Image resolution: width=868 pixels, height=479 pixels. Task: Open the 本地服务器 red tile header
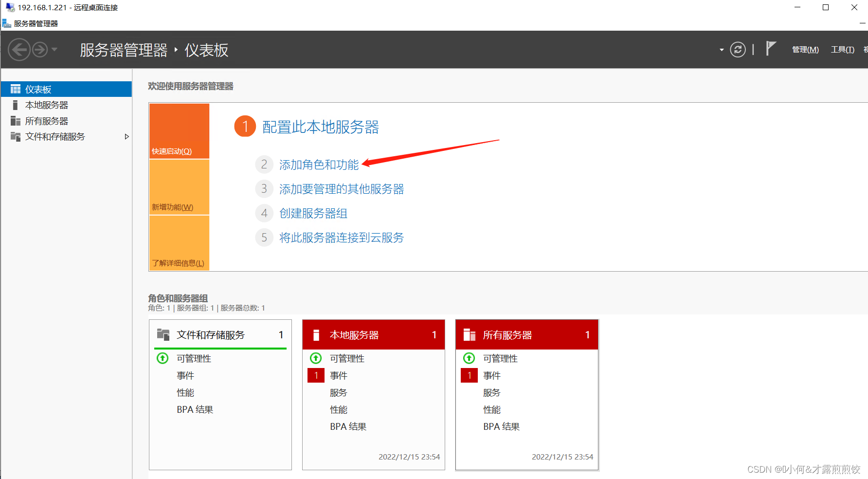pos(374,335)
